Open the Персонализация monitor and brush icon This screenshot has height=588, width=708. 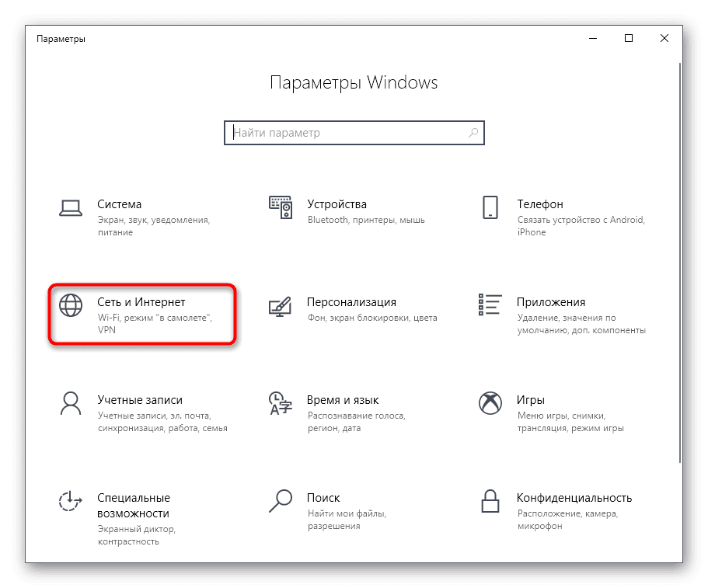[x=281, y=306]
